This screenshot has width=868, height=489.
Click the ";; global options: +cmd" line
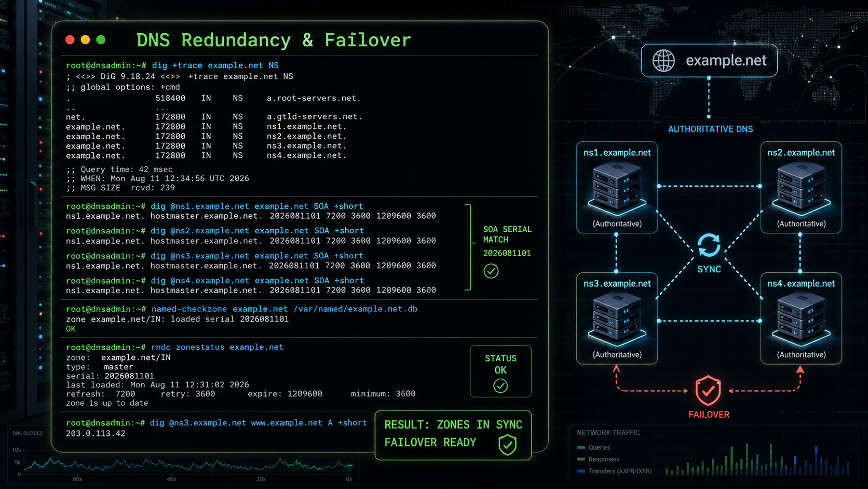123,87
